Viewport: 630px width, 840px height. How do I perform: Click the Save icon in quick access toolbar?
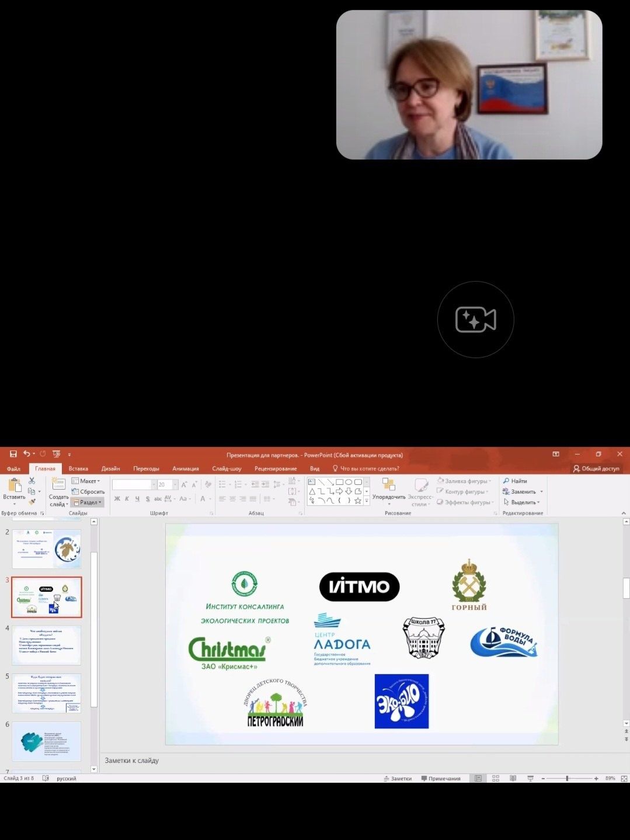click(13, 454)
